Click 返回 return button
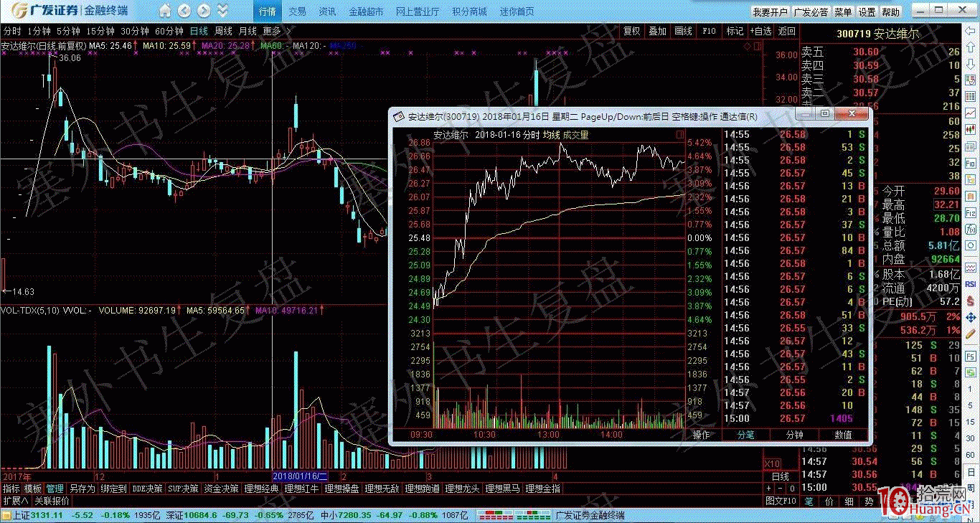Screen dimensions: 980x523 pyautogui.click(x=787, y=31)
